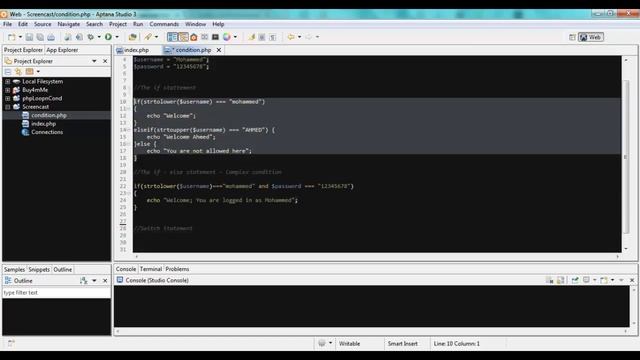Select index.php in the project tree
640x360 pixels.
pos(43,124)
